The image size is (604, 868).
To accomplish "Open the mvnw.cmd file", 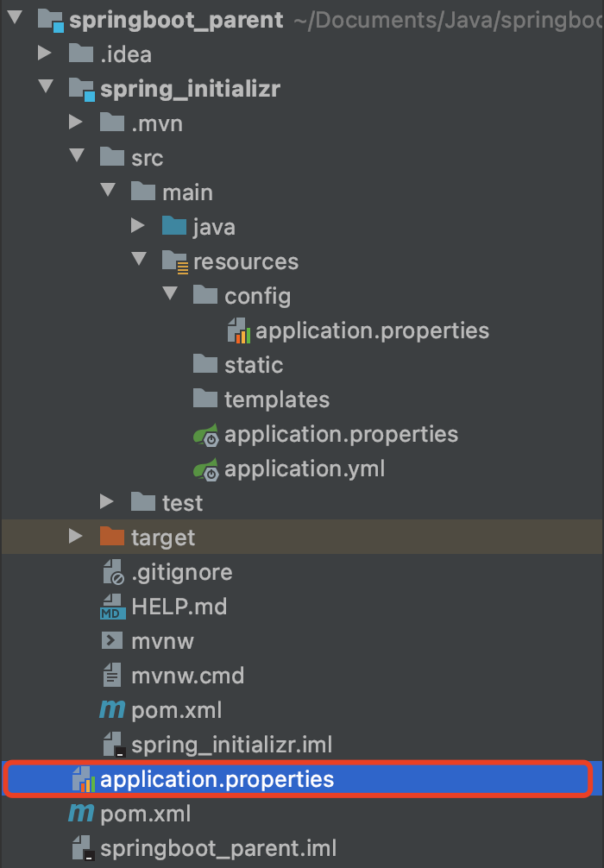I will point(188,676).
